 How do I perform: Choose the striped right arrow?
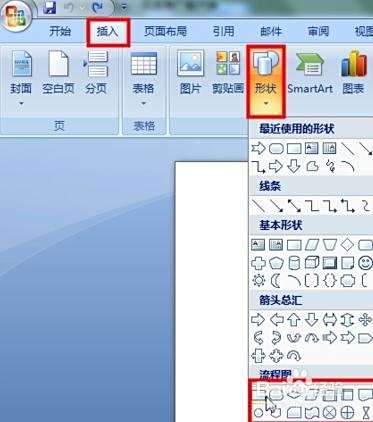330,338
